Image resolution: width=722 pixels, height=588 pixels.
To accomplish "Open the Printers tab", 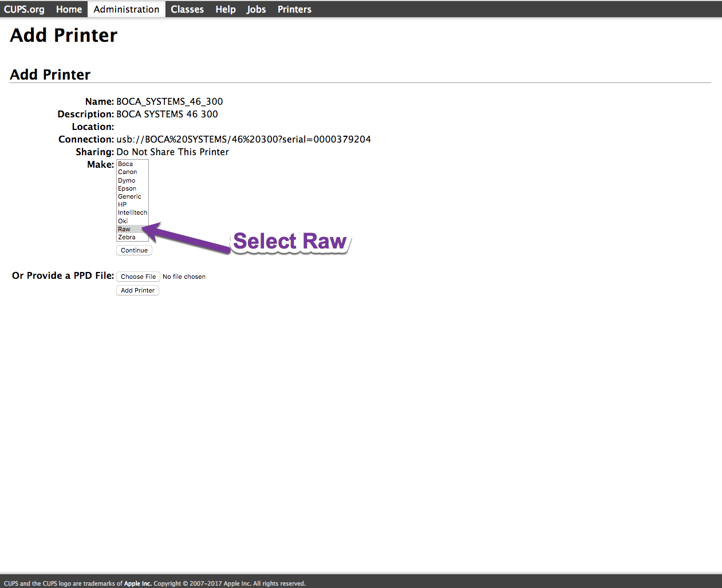I will coord(294,9).
